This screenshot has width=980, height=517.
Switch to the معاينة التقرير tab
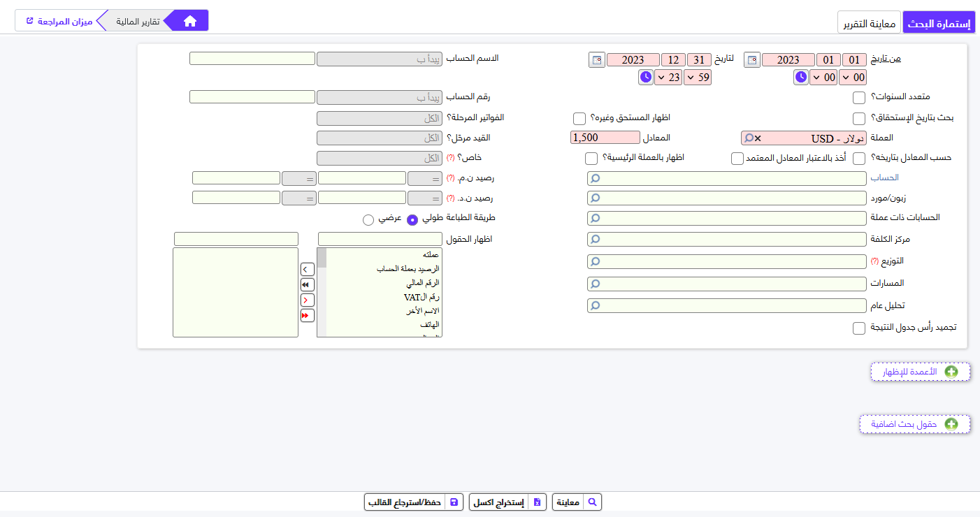tap(869, 22)
